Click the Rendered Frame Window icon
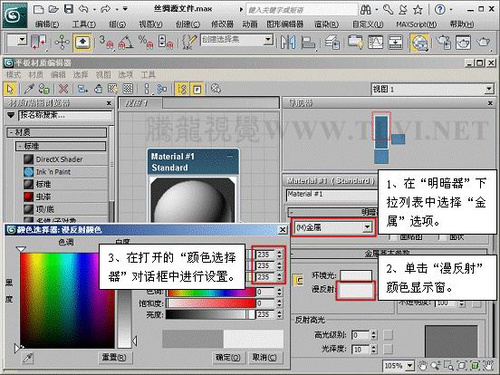This screenshot has width=500, height=375. pyautogui.click(x=463, y=42)
